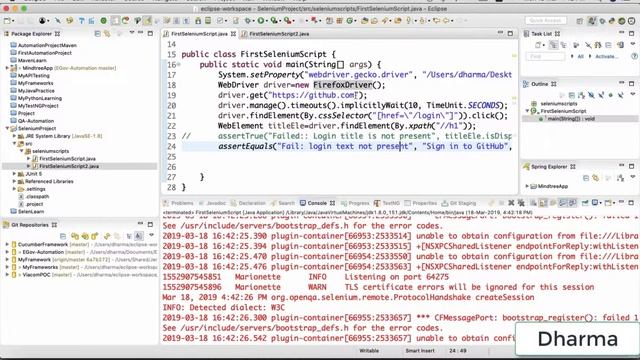Toggle Link with Editor in Package Explorer

(x=107, y=33)
